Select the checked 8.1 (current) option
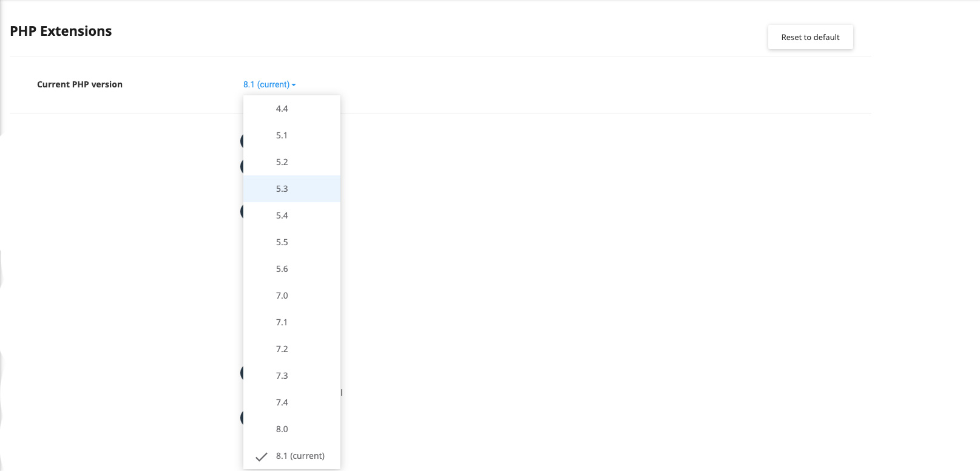The image size is (980, 471). click(292, 456)
